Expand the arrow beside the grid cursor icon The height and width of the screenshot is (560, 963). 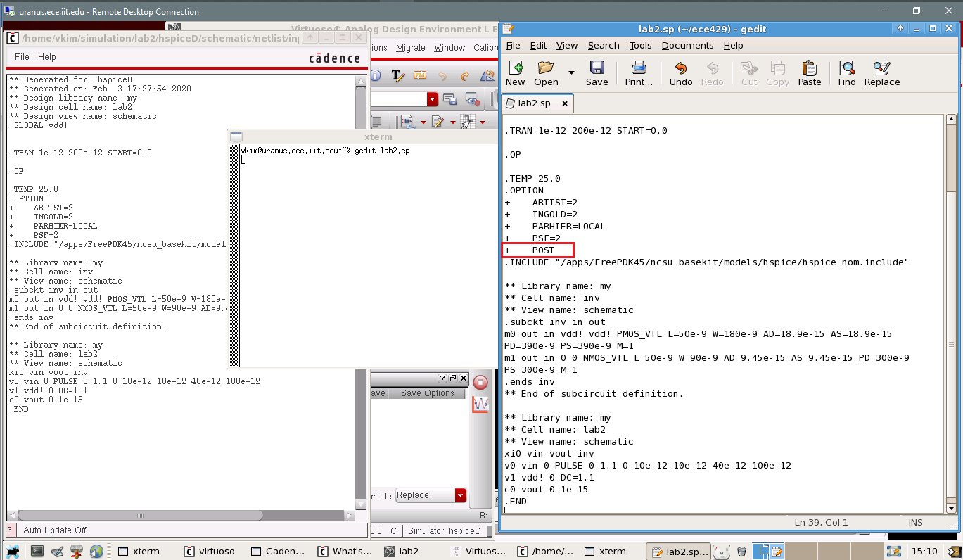tap(482, 122)
